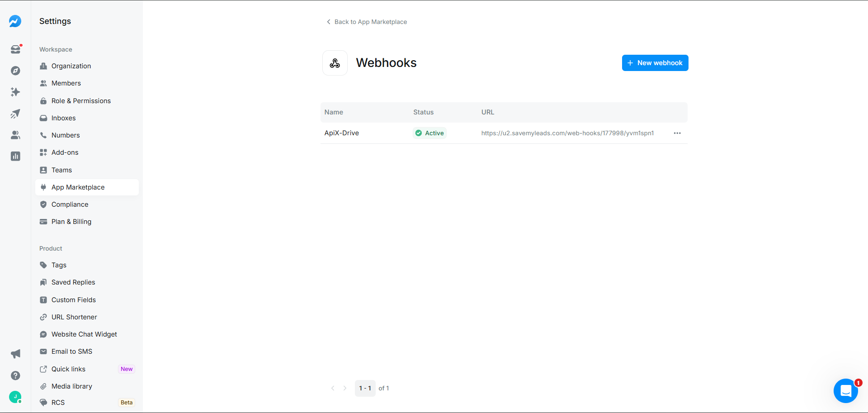Image resolution: width=868 pixels, height=413 pixels.
Task: Click the Messenger logo at top left
Action: pos(15,21)
